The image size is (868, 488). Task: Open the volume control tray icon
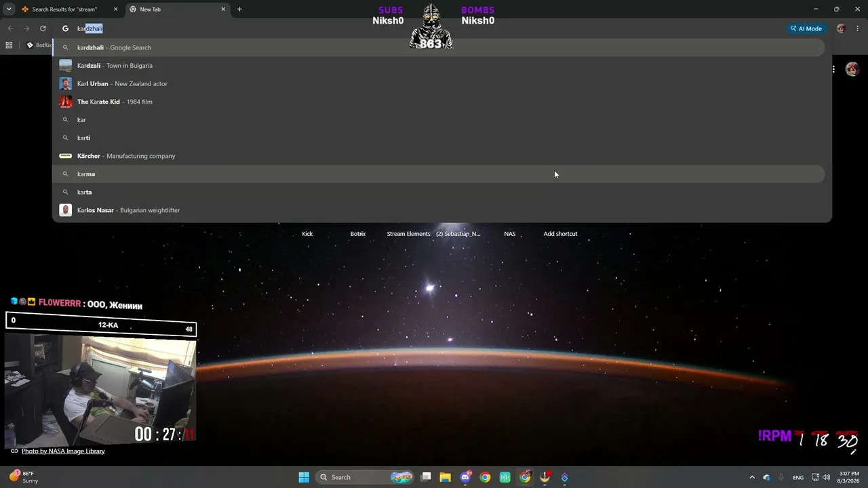826,477
